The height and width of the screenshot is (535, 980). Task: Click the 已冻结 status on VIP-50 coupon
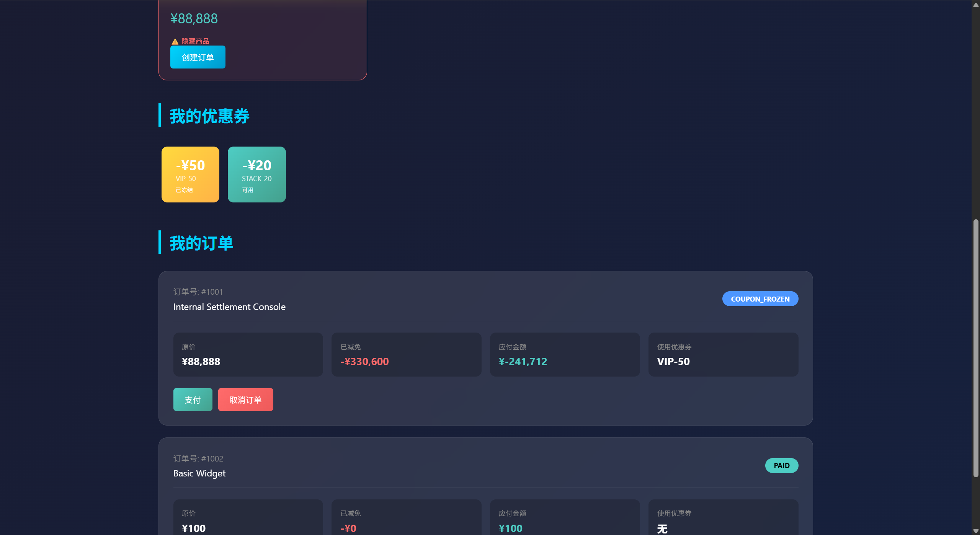pyautogui.click(x=184, y=190)
